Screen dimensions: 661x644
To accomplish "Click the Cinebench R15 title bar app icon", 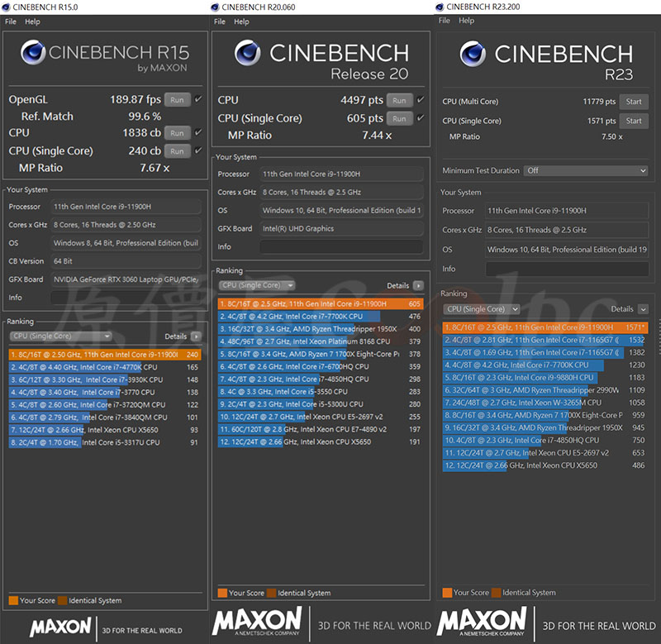I will pos(6,7).
